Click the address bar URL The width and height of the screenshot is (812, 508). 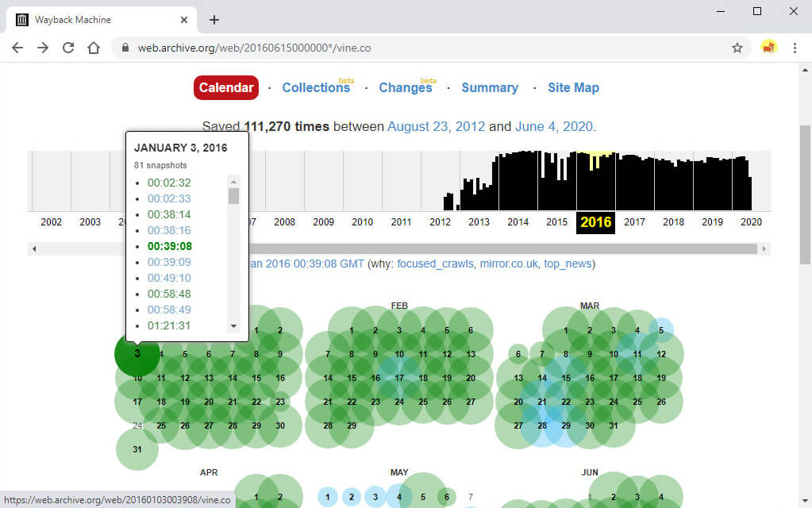coord(254,48)
